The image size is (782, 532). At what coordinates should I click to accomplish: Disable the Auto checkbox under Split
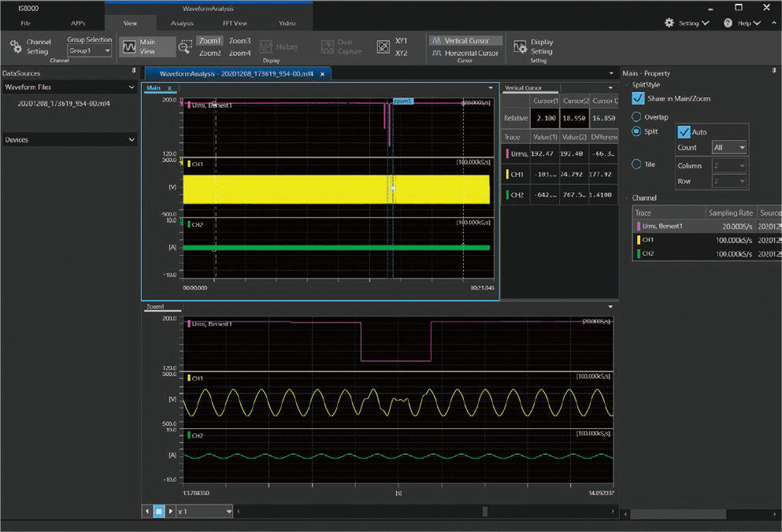point(684,131)
